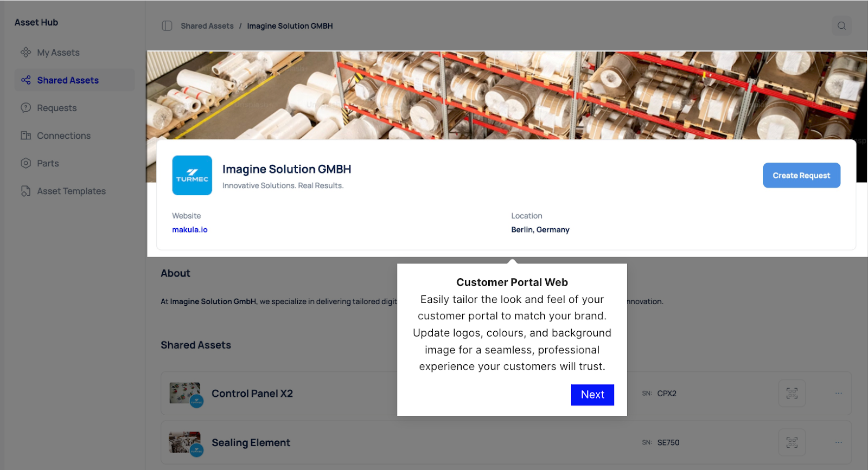Click Next in Customer Portal tooltip
The height and width of the screenshot is (470, 868).
pos(592,395)
